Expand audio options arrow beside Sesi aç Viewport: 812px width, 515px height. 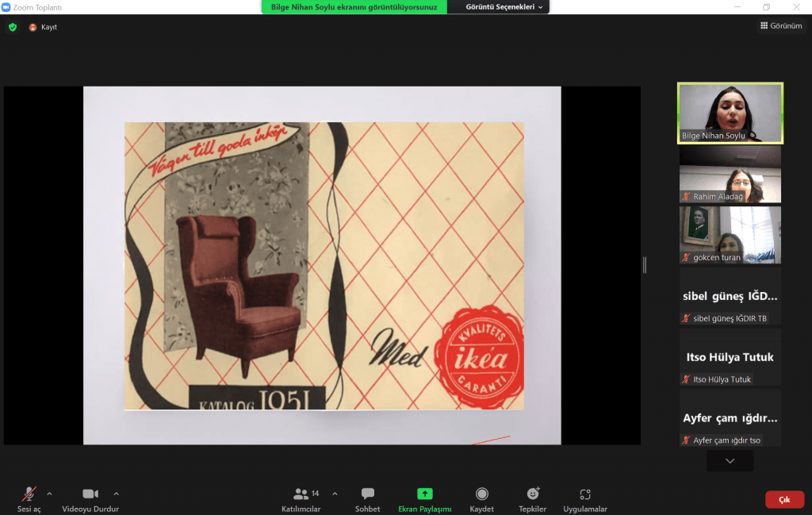(49, 493)
